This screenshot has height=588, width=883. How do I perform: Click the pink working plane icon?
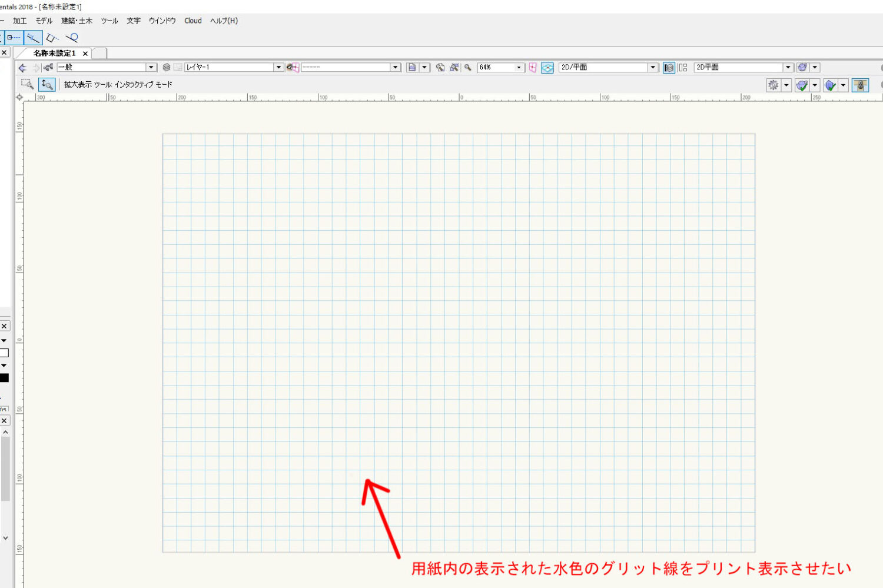pyautogui.click(x=533, y=68)
